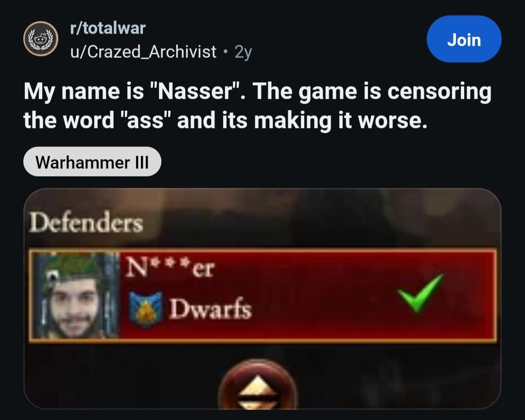Select the red defender player row

pos(262,295)
